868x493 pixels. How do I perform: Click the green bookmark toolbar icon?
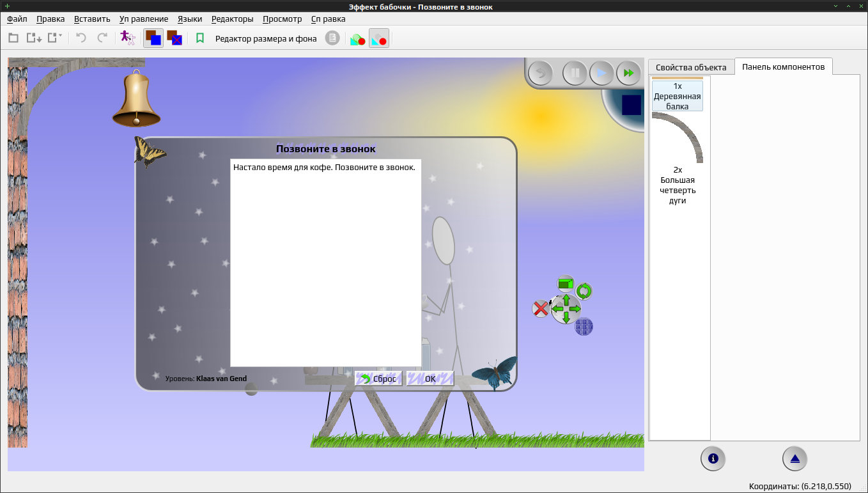coord(200,38)
